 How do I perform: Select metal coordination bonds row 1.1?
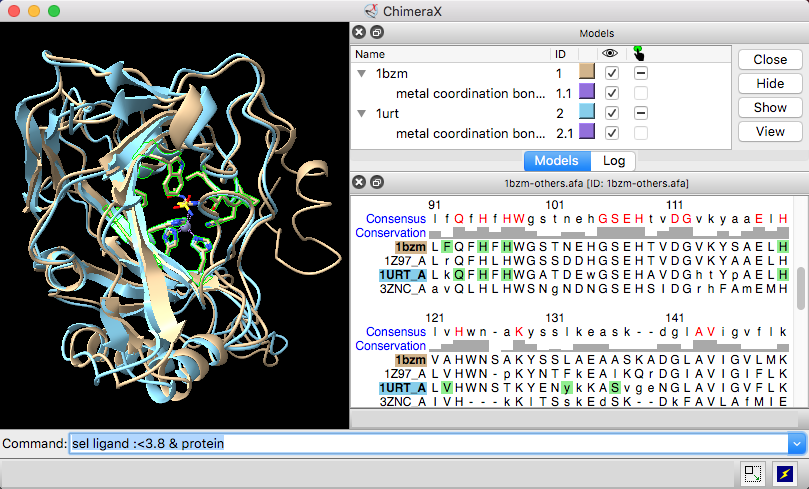click(470, 93)
